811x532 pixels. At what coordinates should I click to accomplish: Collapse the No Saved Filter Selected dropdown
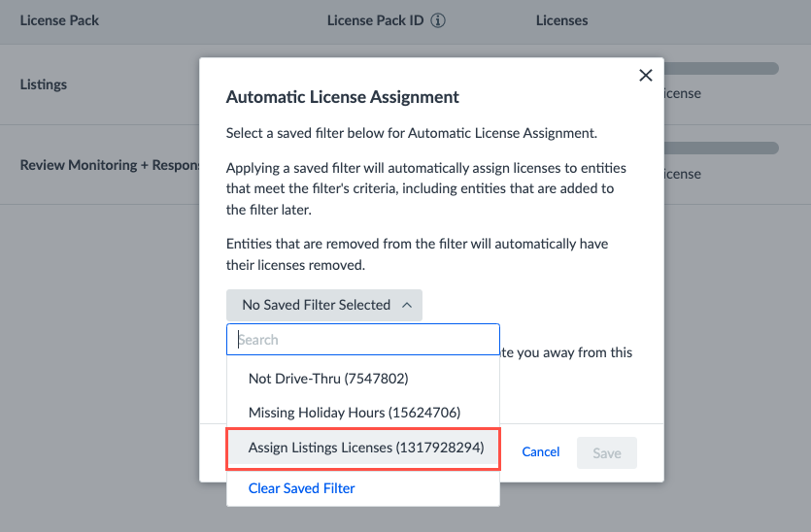[x=324, y=305]
